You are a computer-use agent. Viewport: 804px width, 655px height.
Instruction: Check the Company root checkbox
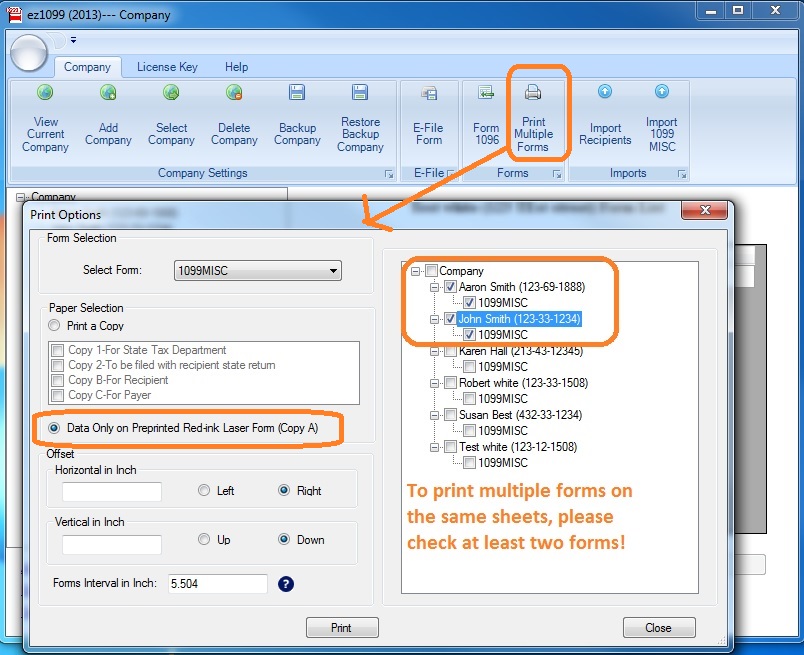431,271
